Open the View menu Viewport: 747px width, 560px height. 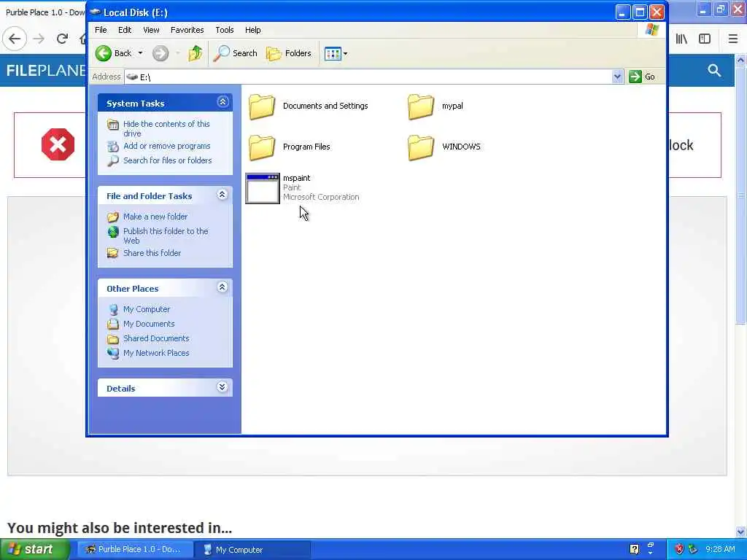(x=152, y=30)
